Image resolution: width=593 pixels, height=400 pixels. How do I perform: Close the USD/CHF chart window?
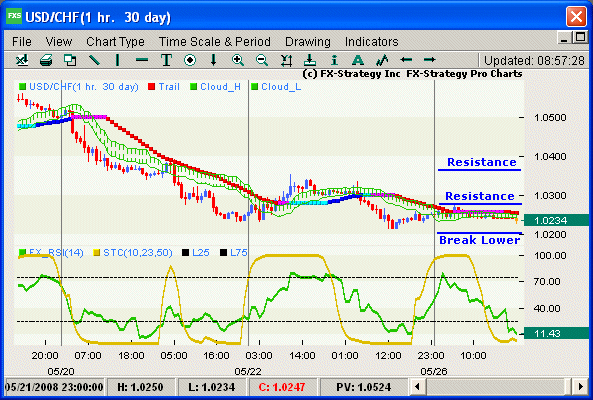(576, 17)
